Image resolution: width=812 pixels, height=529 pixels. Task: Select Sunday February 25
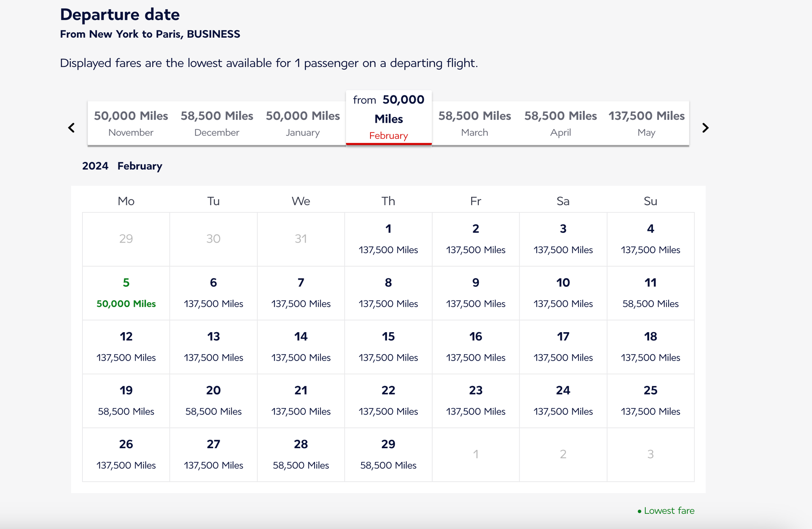650,400
